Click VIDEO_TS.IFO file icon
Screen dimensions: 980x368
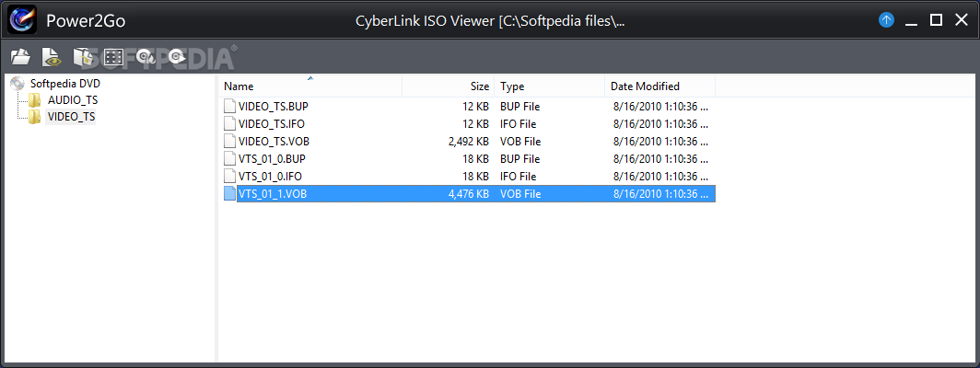[x=230, y=123]
